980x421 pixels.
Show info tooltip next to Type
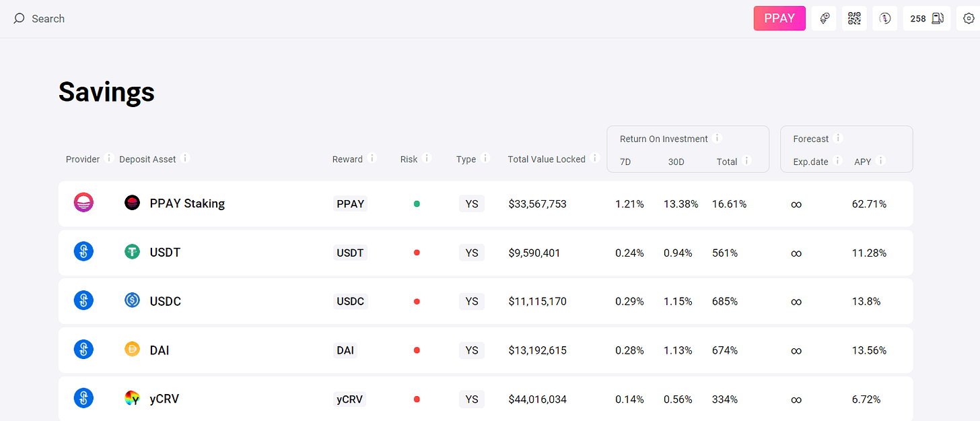(x=485, y=158)
